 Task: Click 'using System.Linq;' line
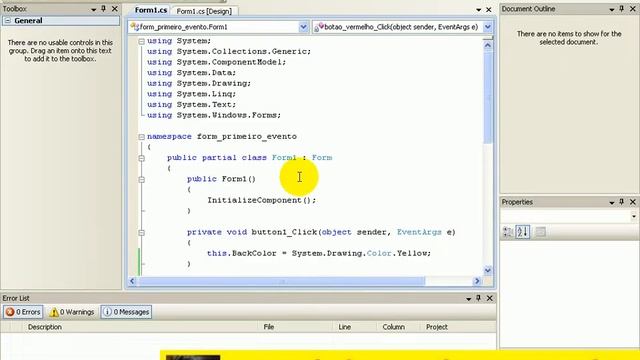coord(191,94)
